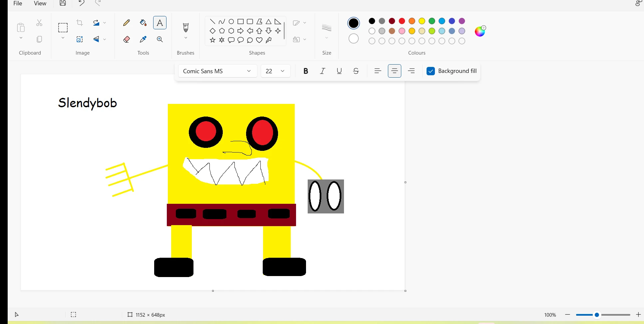This screenshot has height=324, width=644.
Task: Open the Comic Sans MS font dropdown
Action: (x=217, y=71)
